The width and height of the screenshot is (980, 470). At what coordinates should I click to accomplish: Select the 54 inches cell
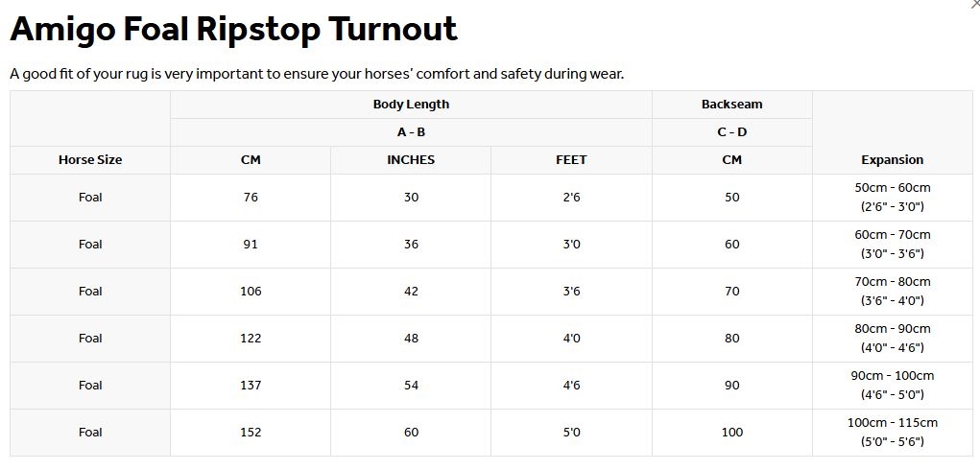coord(411,386)
